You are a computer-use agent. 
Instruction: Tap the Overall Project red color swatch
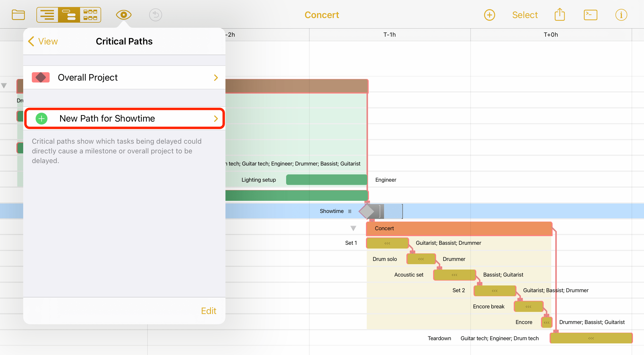coord(41,77)
